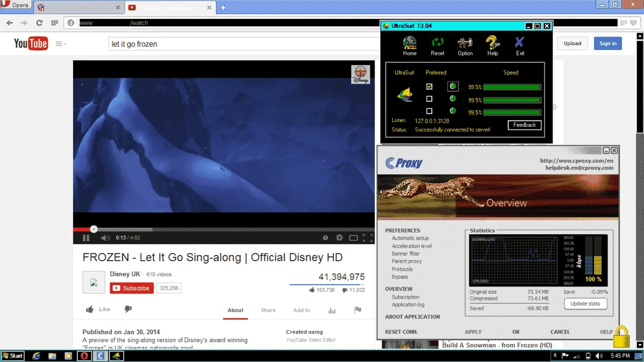
Task: Open the YouTube logo home link
Action: click(31, 44)
